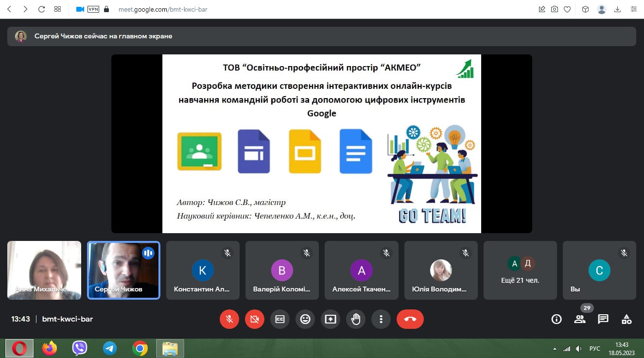
Task: Open Telegram from the taskbar
Action: 110,348
